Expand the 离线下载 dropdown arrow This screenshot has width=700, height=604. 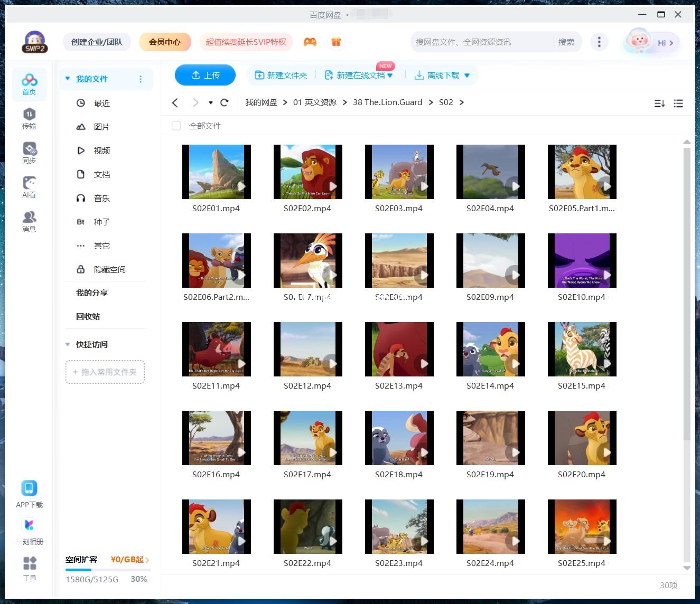[467, 76]
